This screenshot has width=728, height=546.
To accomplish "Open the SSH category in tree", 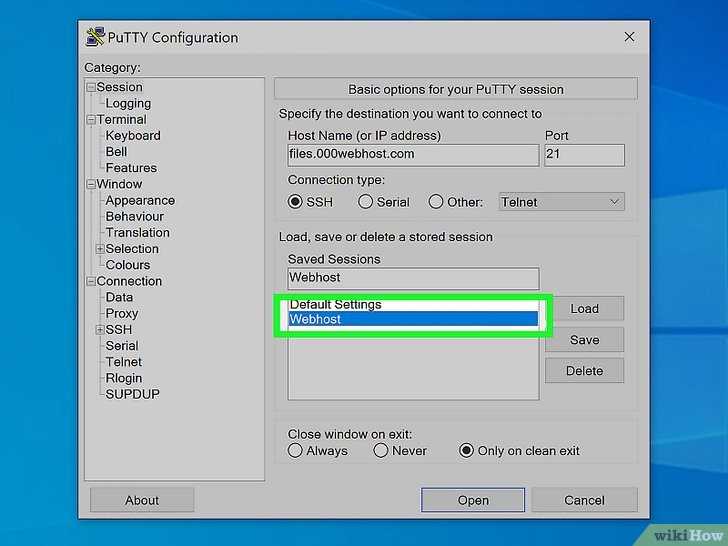I will click(x=118, y=330).
